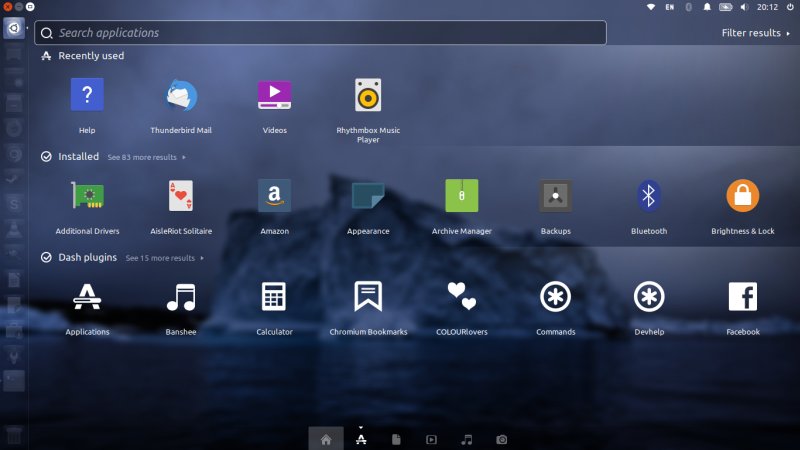
Task: Open Bluetooth settings
Action: pos(649,195)
